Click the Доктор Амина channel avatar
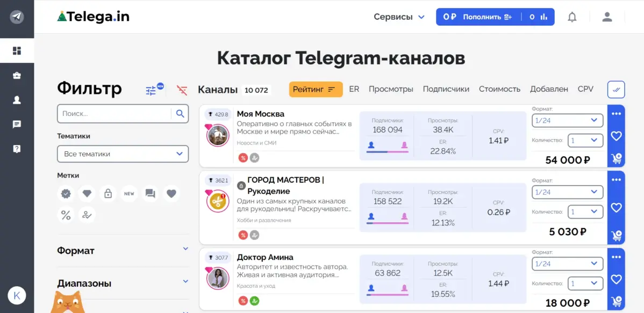 click(x=218, y=279)
